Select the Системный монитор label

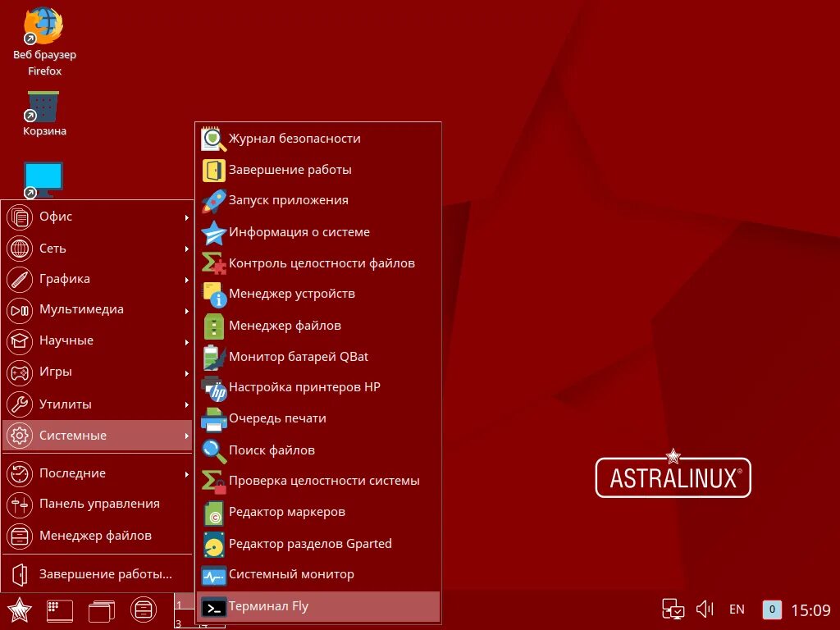291,575
